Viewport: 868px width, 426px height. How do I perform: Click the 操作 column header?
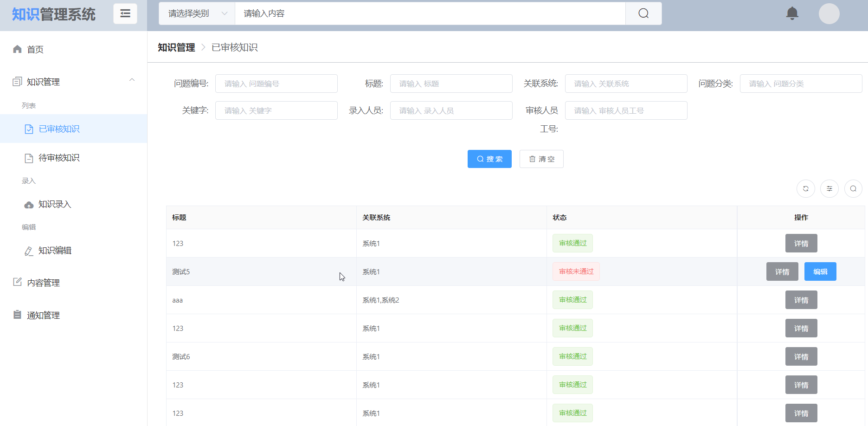click(x=801, y=217)
